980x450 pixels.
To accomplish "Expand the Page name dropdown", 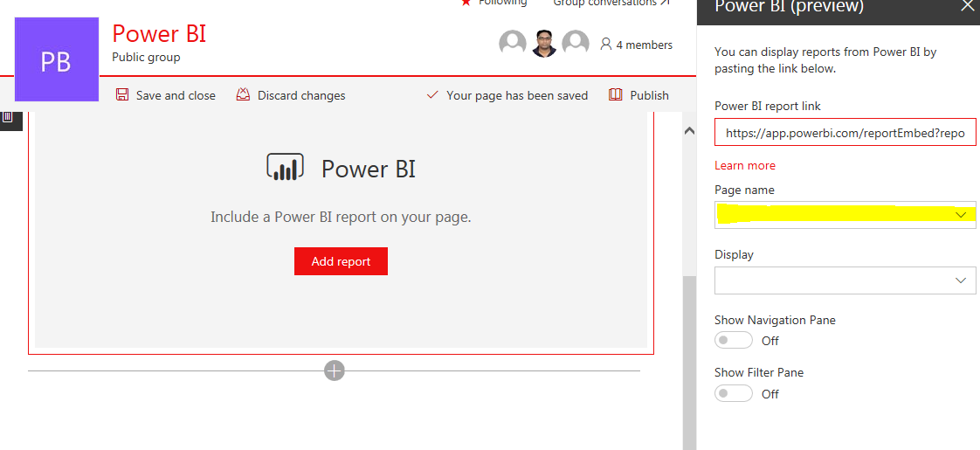I will point(845,214).
